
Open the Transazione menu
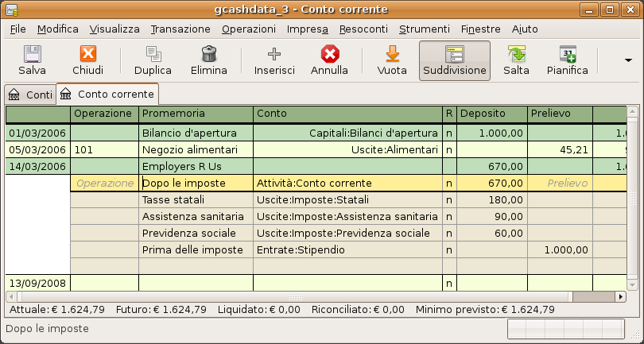pyautogui.click(x=180, y=29)
